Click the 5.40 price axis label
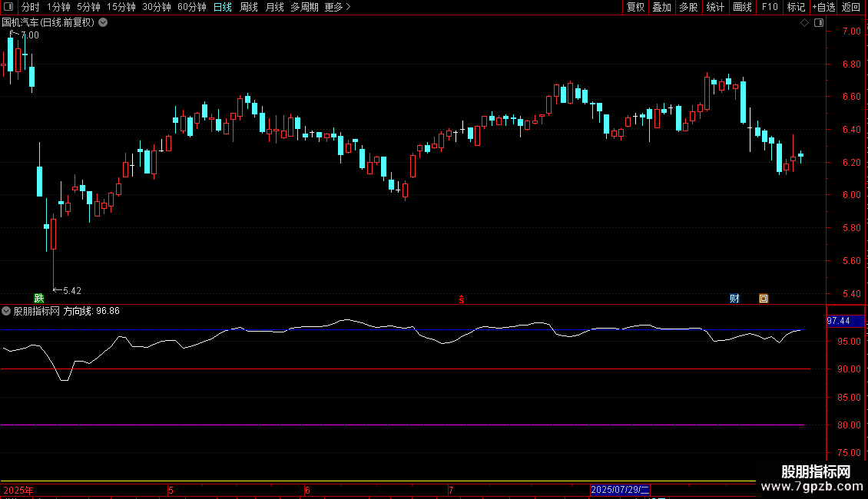 851,294
